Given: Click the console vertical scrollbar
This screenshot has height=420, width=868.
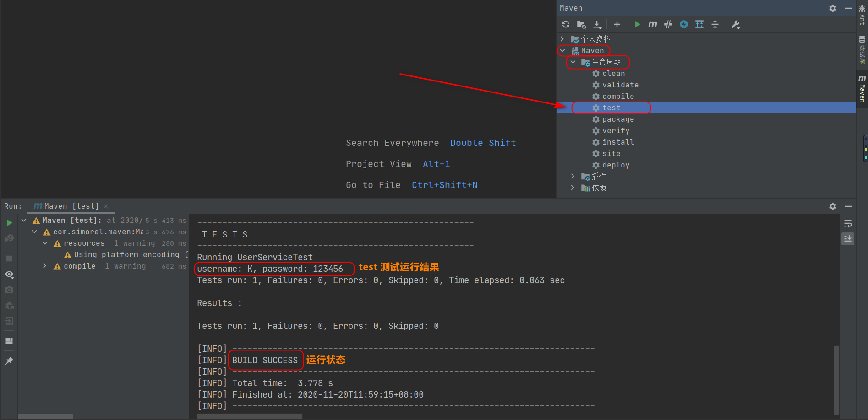Looking at the screenshot, I should (x=837, y=380).
